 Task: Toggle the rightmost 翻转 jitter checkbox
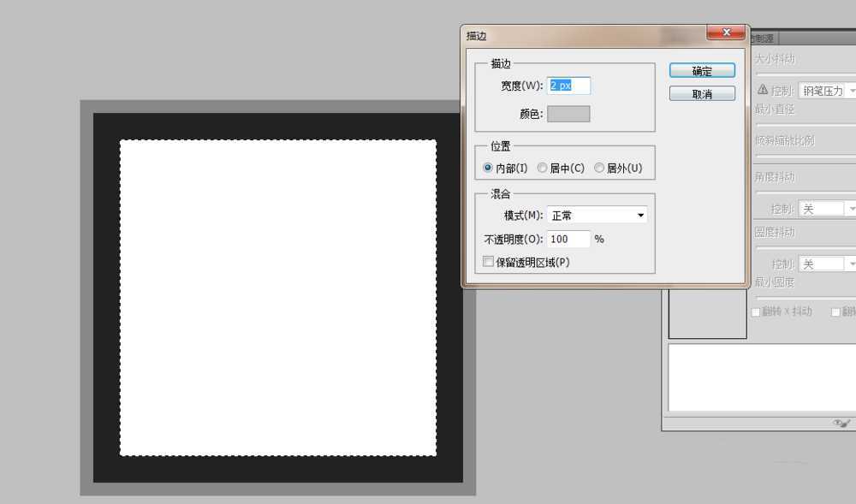point(835,311)
